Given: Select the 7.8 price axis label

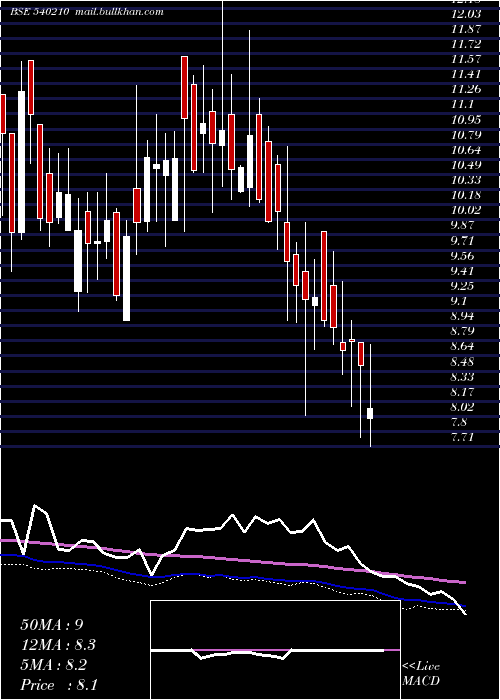Looking at the screenshot, I should (x=460, y=422).
